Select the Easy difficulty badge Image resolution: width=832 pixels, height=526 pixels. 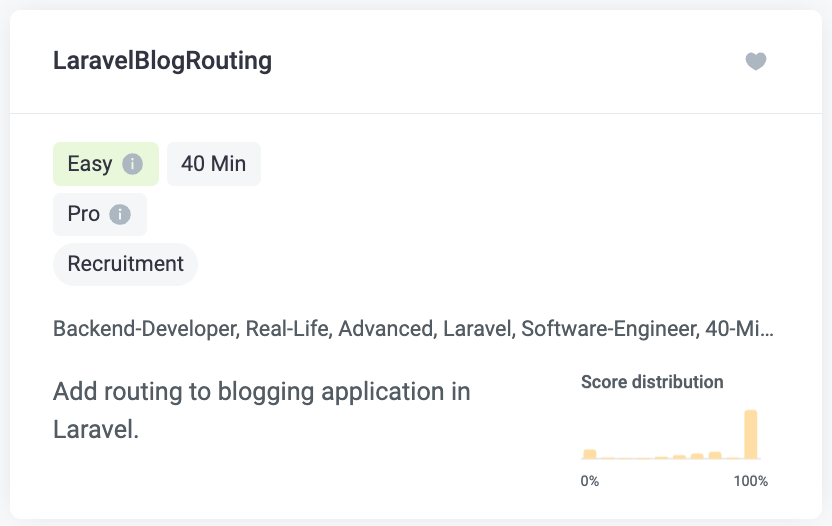pyautogui.click(x=106, y=164)
